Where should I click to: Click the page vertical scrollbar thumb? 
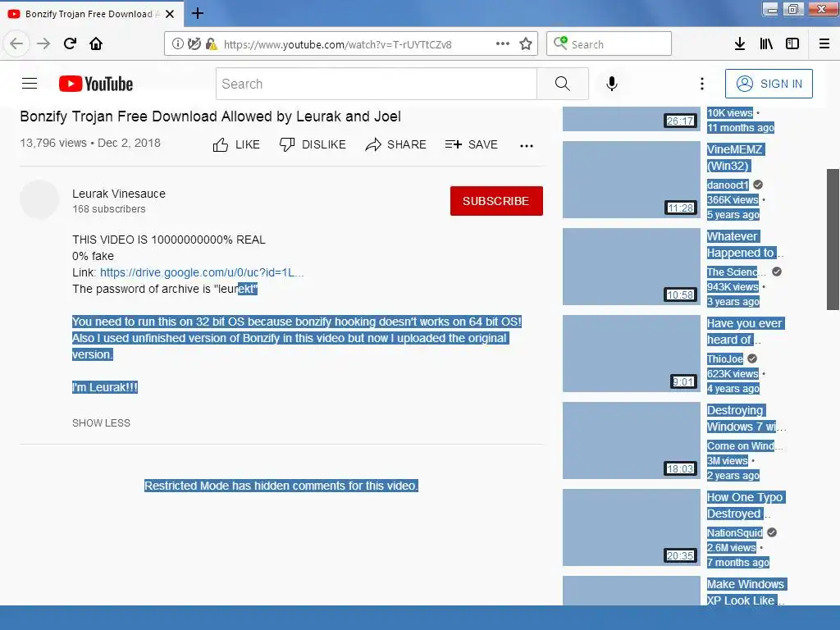pos(833,240)
